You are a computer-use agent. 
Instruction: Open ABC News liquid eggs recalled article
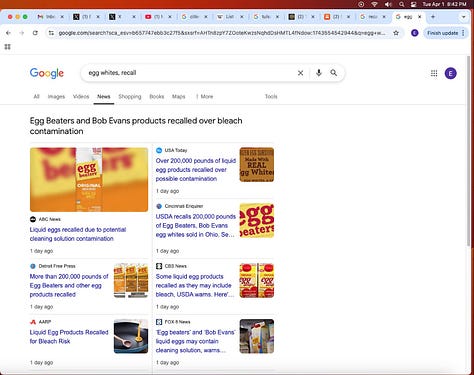(x=78, y=234)
